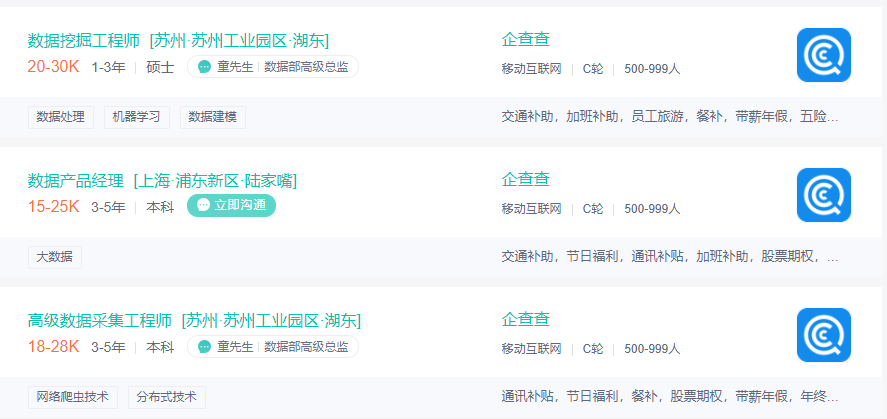
Task: Open the 数据产品经理 job posting
Action: pos(76,180)
